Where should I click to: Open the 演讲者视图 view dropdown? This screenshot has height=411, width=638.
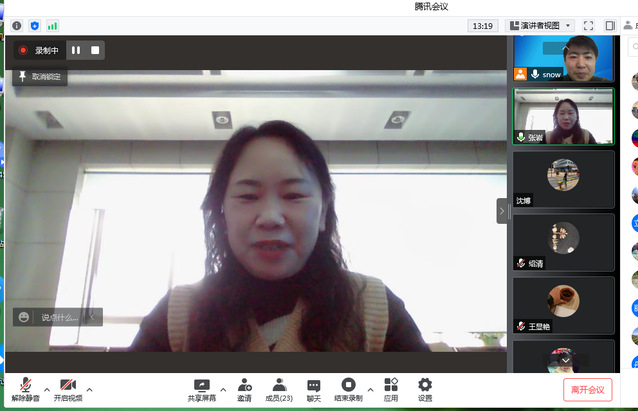[x=540, y=25]
